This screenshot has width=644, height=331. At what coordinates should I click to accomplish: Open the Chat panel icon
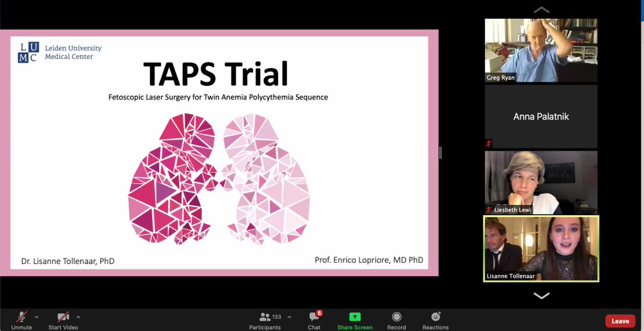[x=314, y=317]
